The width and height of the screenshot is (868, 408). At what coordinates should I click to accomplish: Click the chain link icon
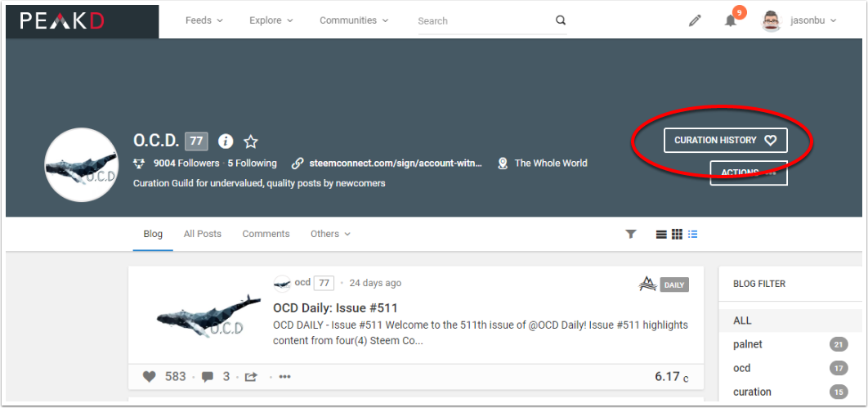298,164
